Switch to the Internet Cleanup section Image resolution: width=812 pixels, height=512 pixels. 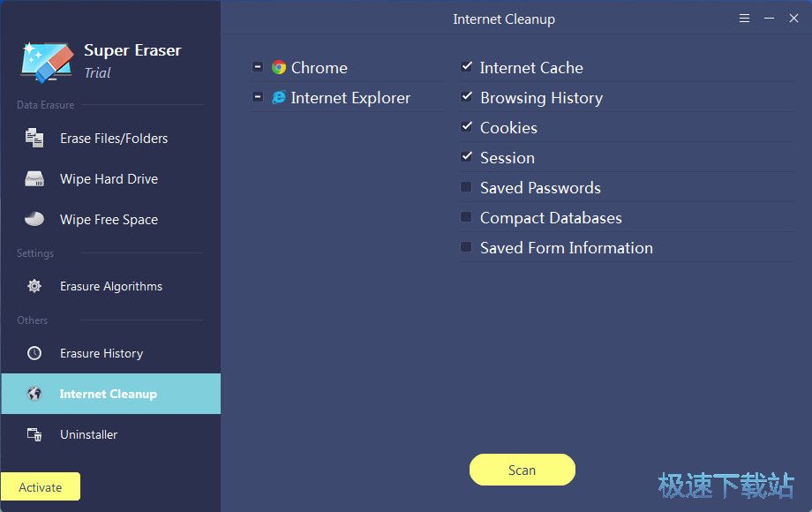pos(106,394)
